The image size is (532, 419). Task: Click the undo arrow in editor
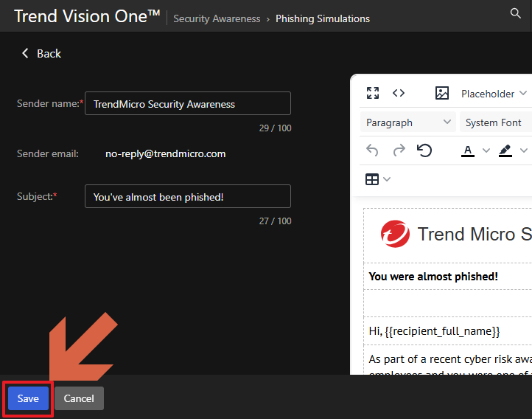tap(373, 150)
